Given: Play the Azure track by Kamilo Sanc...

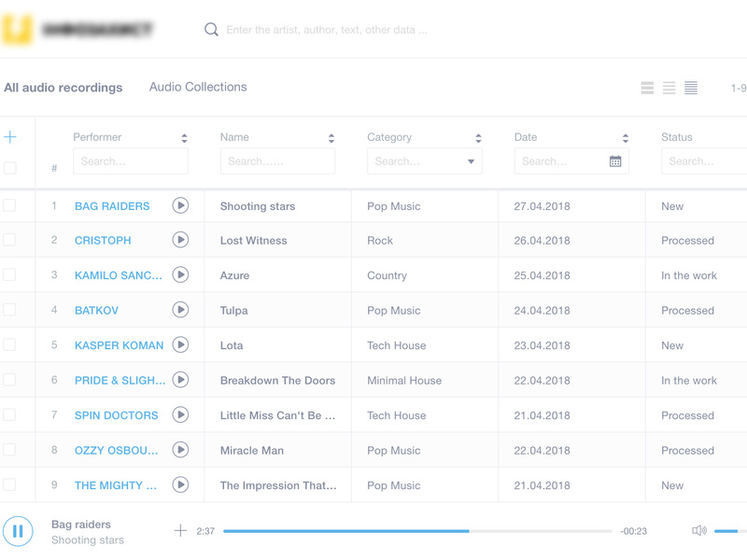Looking at the screenshot, I should pos(181,274).
